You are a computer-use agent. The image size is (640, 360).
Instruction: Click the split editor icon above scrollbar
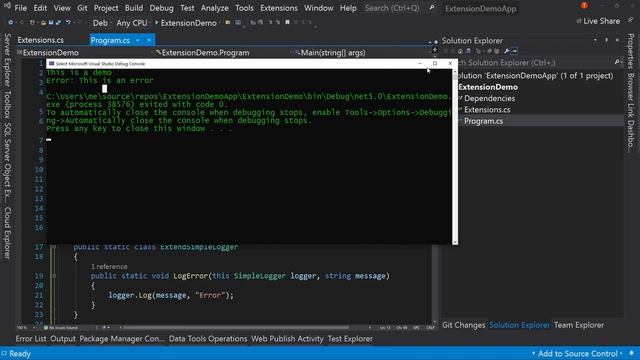click(435, 50)
